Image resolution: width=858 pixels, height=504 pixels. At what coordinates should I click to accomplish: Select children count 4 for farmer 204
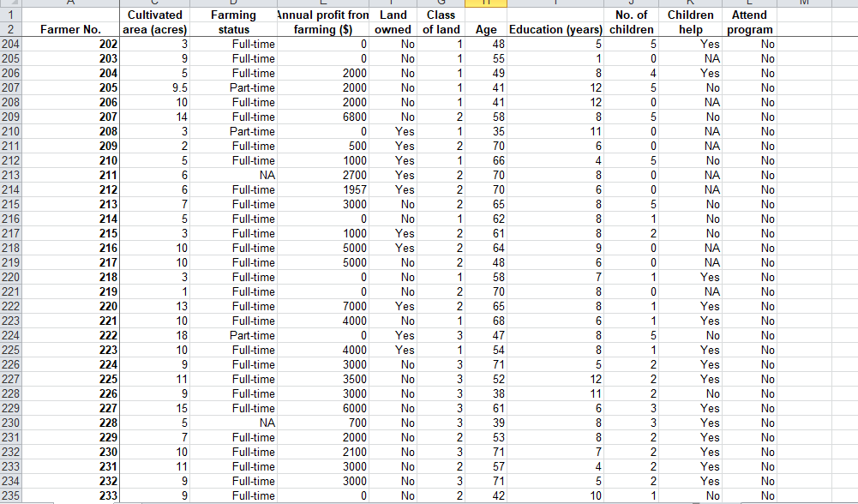[x=632, y=73]
